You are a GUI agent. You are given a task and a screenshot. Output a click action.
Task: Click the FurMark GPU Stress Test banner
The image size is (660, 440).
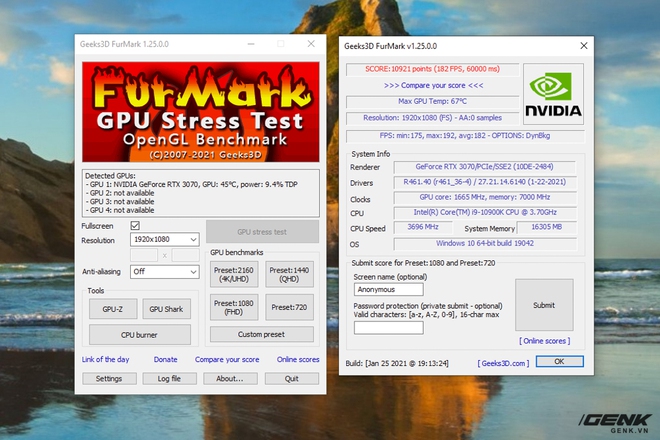tap(201, 112)
